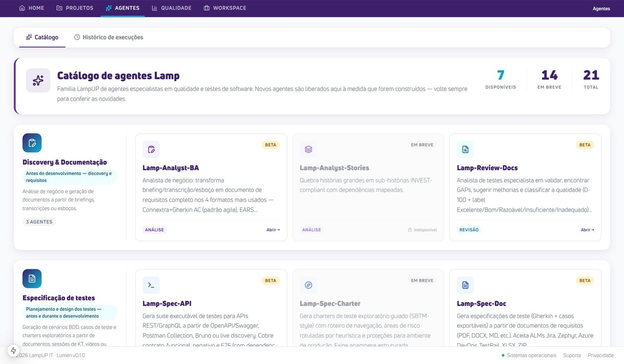Open the Suporte footer link
This screenshot has height=364, width=624.
click(572, 356)
